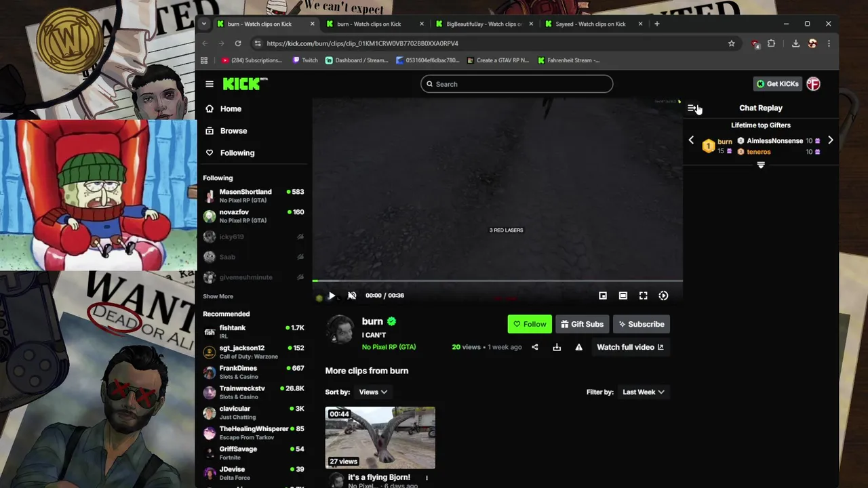Open Chrome profile avatar
Screen dimensions: 868x488
tap(812, 43)
